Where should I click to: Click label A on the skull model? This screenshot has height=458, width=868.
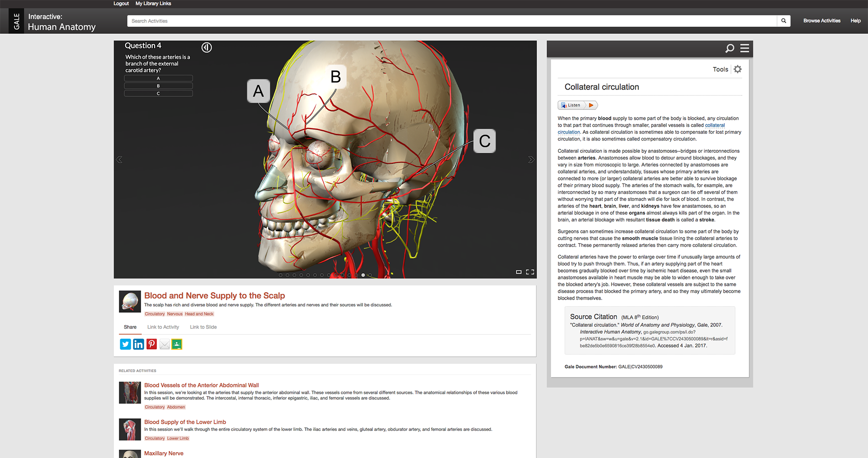coord(259,91)
